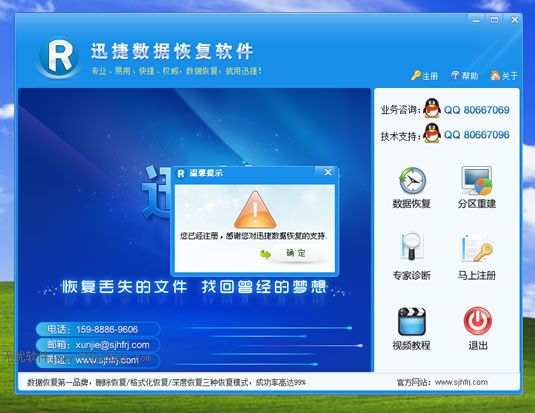Launch 专家诊断 magnifier icon
This screenshot has width=535, height=413.
point(412,246)
